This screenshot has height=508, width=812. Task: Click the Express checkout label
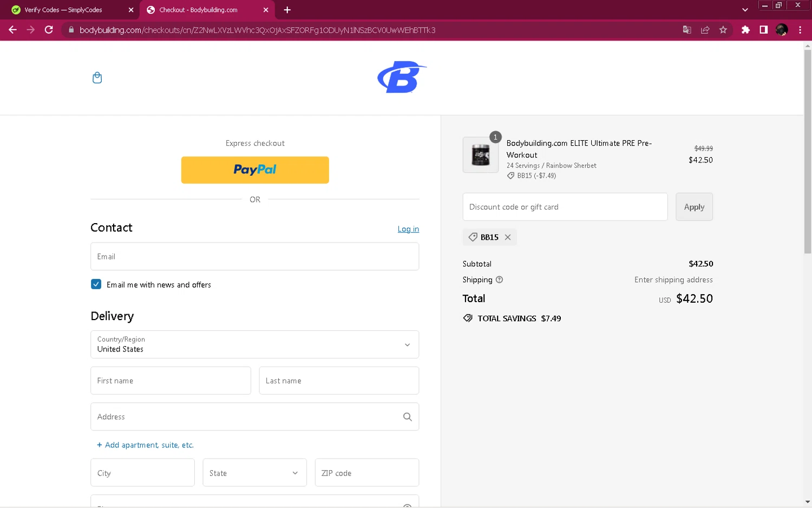click(x=255, y=144)
